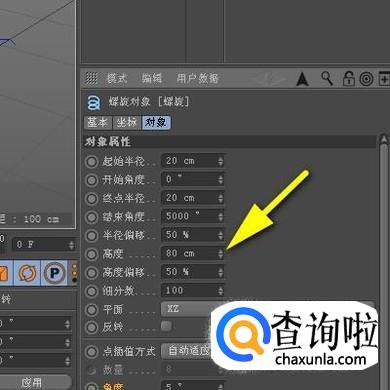390x390 pixels.
Task: Open the 点插值方式 dropdown
Action: pyautogui.click(x=187, y=351)
